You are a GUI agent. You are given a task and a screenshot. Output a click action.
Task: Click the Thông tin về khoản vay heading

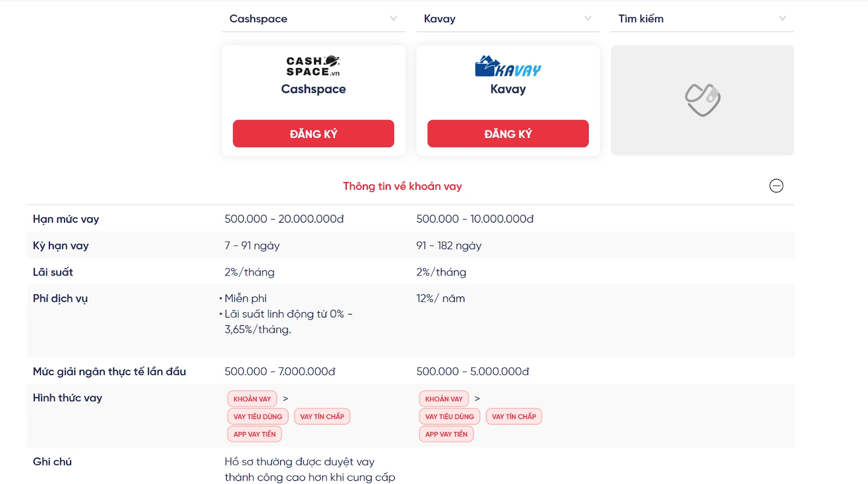(403, 186)
